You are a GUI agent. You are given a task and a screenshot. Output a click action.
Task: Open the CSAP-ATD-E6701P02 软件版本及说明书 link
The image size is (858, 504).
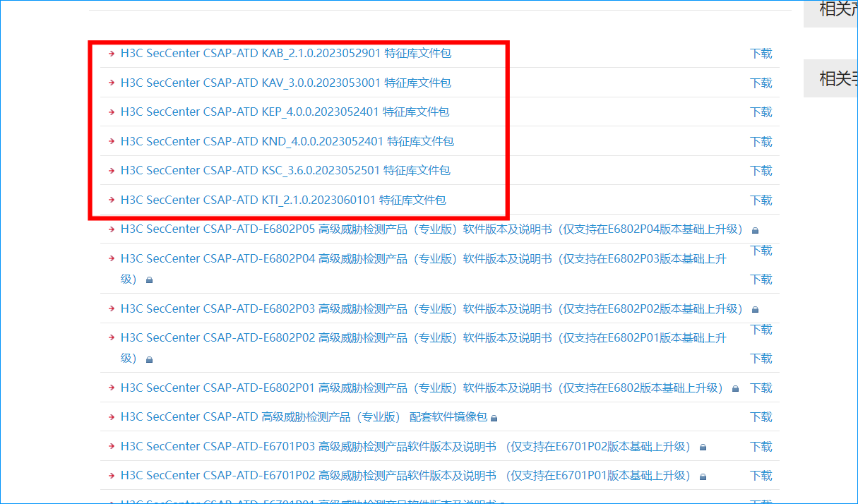[x=407, y=475]
